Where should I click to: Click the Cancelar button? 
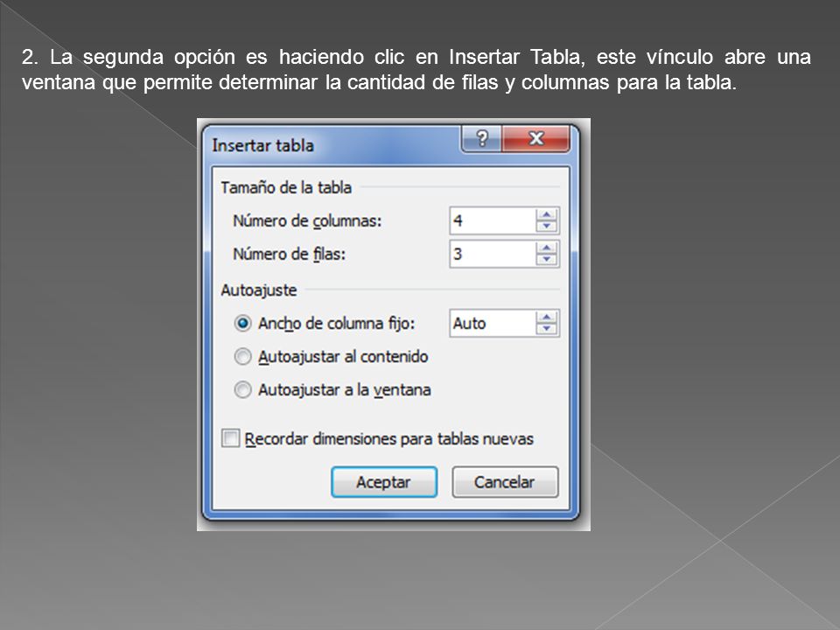[505, 482]
